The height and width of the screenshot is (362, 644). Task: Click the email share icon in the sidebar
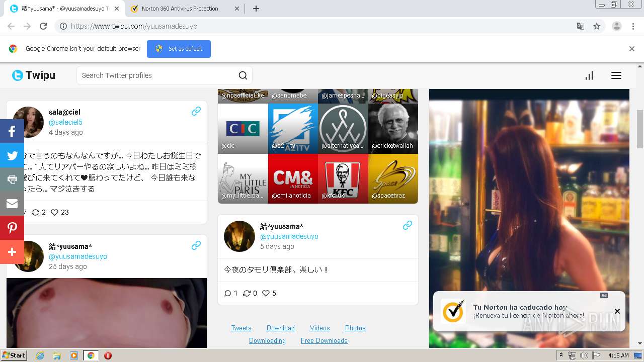click(12, 204)
